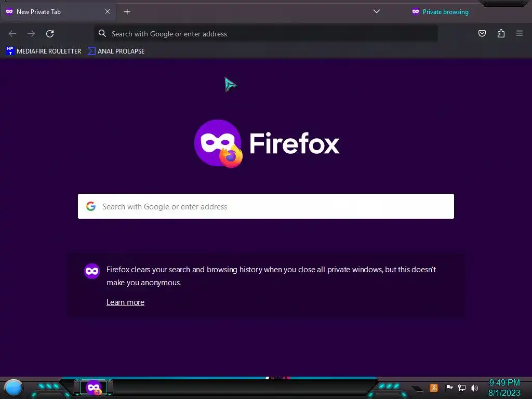The height and width of the screenshot is (399, 532).
Task: Open the Extensions puzzle icon
Action: (501, 33)
